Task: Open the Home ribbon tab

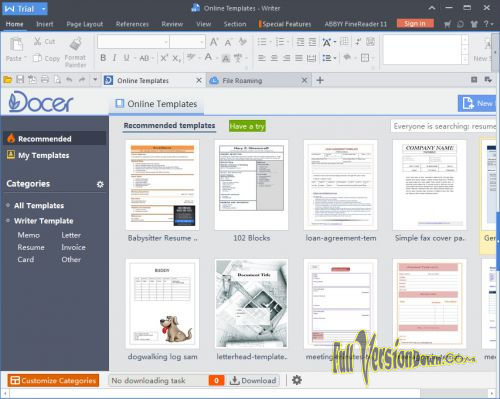Action: pos(14,24)
